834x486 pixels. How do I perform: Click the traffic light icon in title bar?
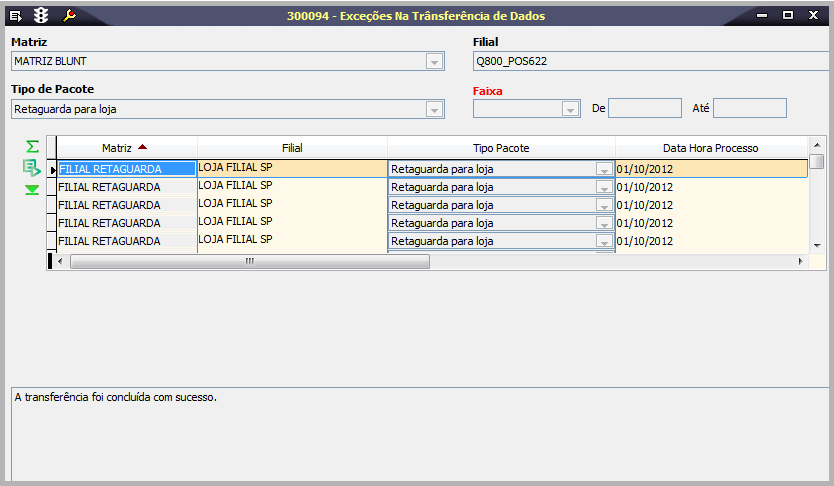[41, 15]
